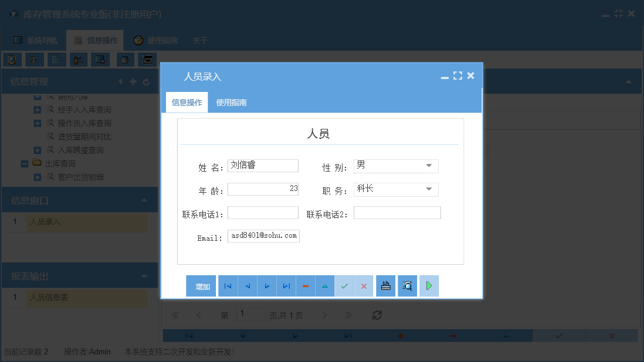Viewport: 644px width, 362px height.
Task: Collapse the 出库查询 tree branch
Action: point(25,162)
